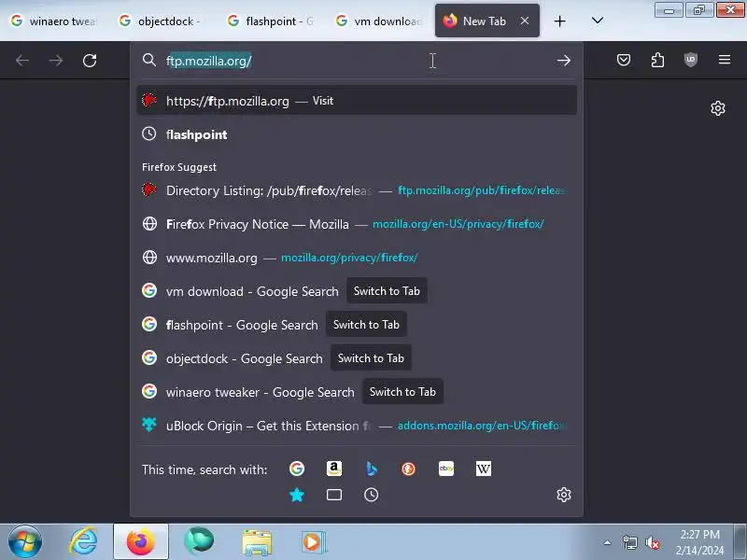Switch to objectdock tab
747x560 pixels.
[162, 21]
